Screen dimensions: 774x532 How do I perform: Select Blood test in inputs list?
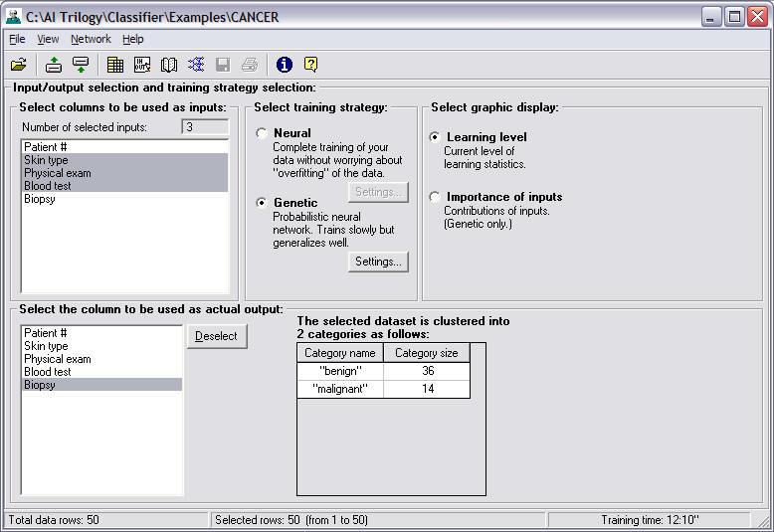pos(125,186)
